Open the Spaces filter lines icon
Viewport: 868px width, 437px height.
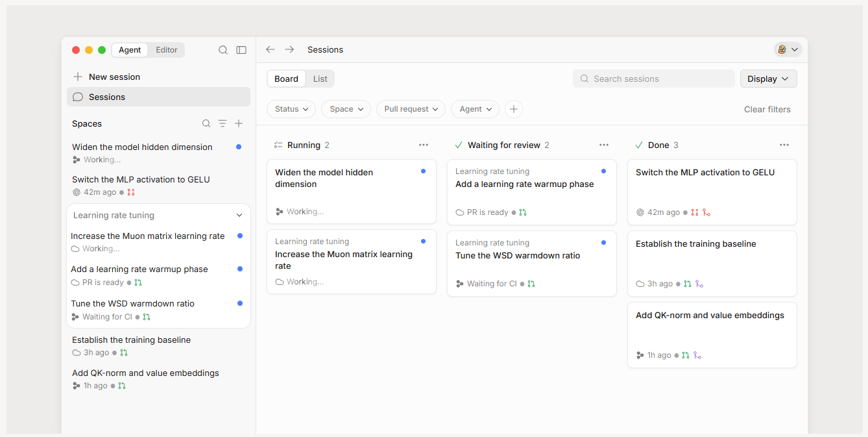(x=223, y=123)
